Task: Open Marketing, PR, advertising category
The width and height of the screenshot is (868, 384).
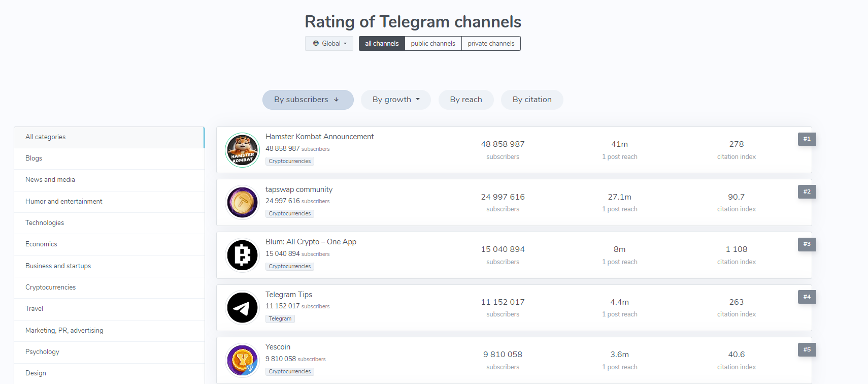Action: [109, 331]
